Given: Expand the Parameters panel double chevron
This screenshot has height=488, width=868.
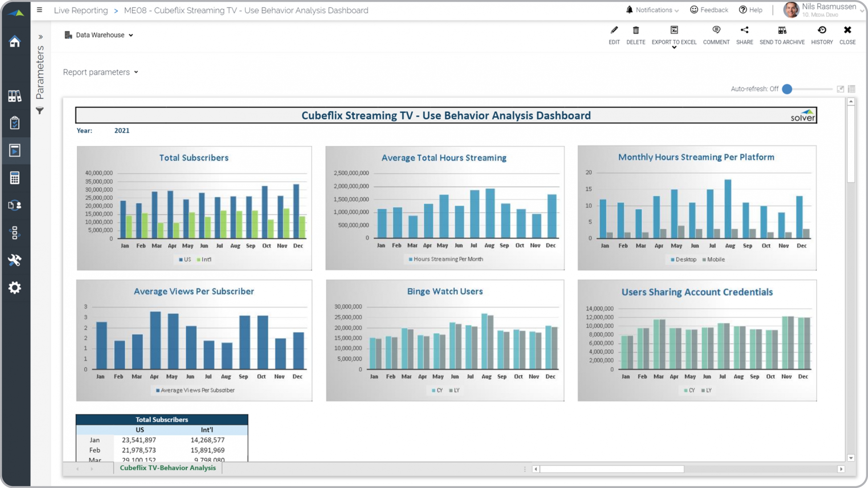Looking at the screenshot, I should (x=40, y=37).
